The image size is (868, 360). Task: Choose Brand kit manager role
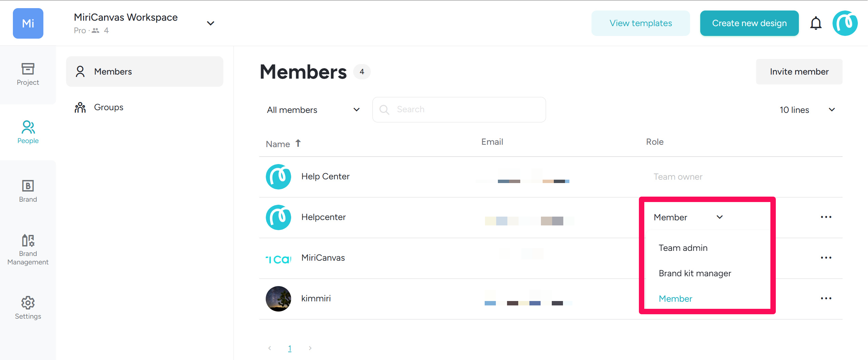pos(695,273)
